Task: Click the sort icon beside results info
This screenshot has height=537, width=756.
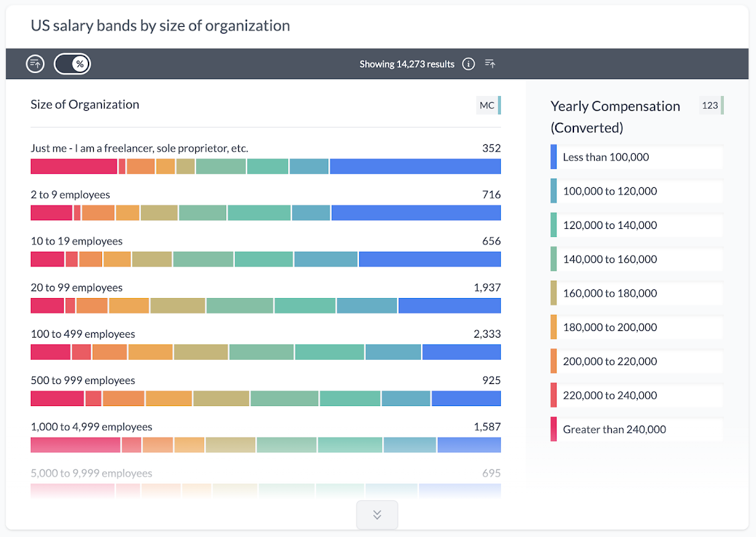Action: pyautogui.click(x=490, y=64)
